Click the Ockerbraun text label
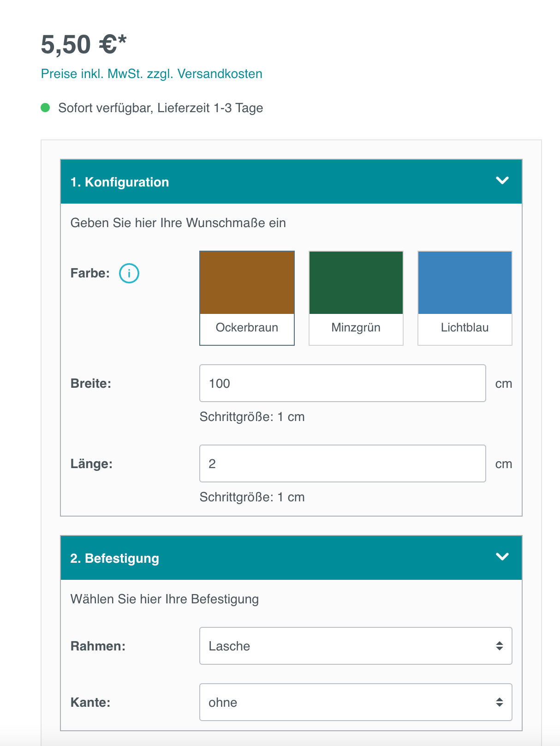560x746 pixels. (247, 328)
